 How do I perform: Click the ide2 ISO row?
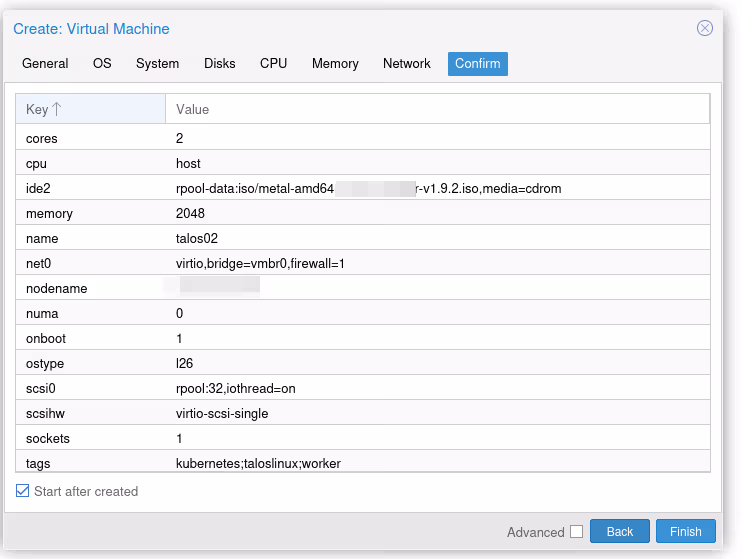[x=362, y=189]
